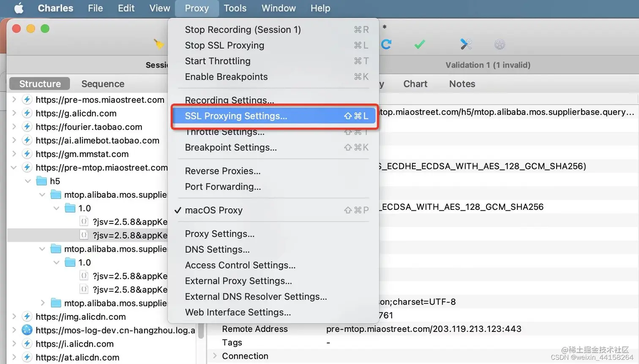
Task: Click the https://ai.alimebot.taobao.com host
Action: click(x=98, y=140)
